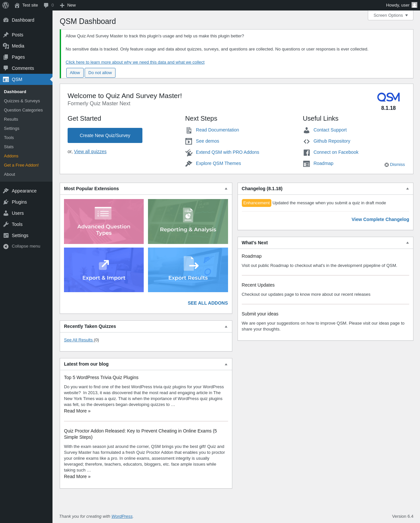The image size is (420, 523).
Task: Open learn more about data collection link
Action: pyautogui.click(x=135, y=62)
